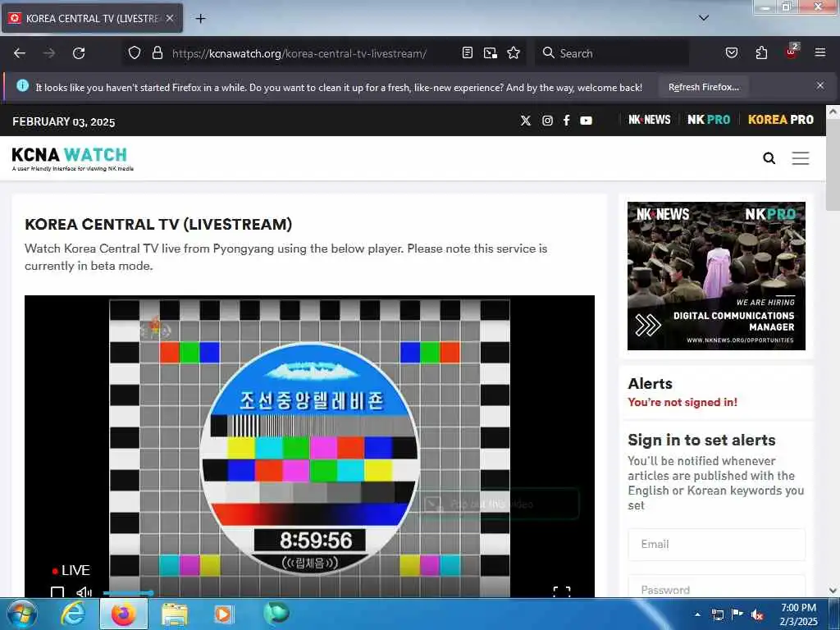Click the green taskbar application icon
The width and height of the screenshot is (840, 630).
(x=276, y=613)
